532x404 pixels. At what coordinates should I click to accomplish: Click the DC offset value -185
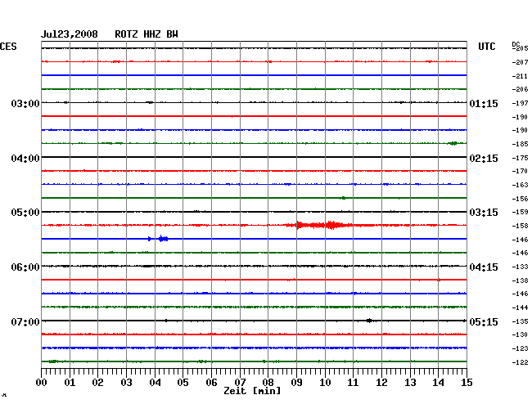pos(520,144)
